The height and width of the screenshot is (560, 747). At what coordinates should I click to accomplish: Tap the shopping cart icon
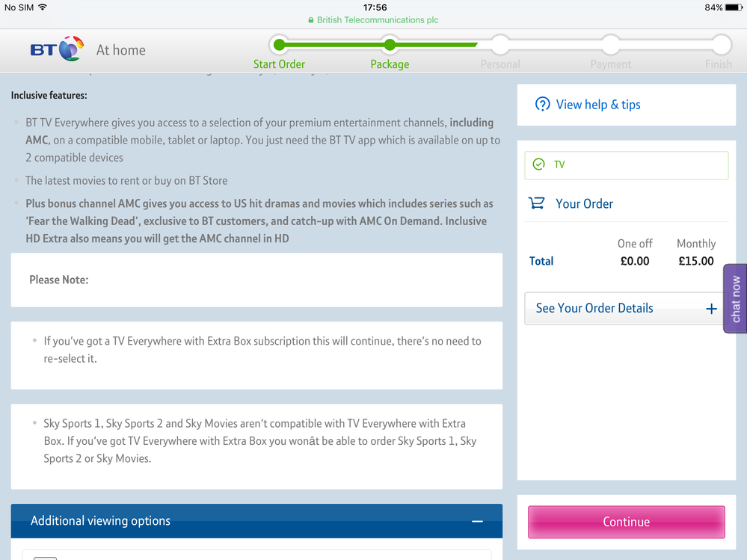point(536,203)
